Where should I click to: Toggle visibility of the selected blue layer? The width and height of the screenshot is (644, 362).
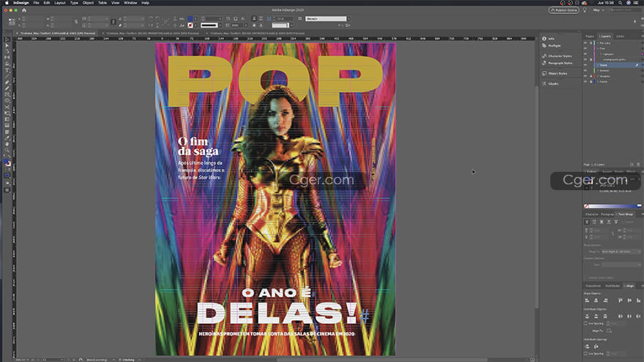coord(585,65)
